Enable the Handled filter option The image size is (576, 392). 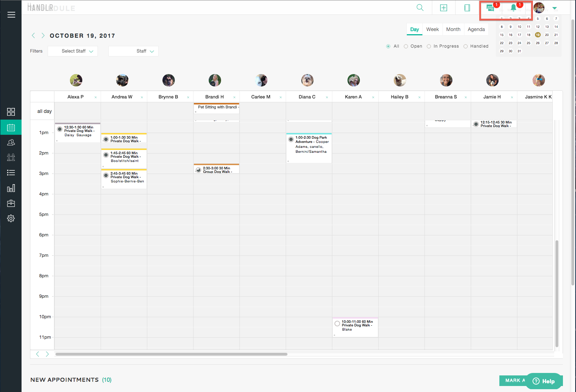465,46
